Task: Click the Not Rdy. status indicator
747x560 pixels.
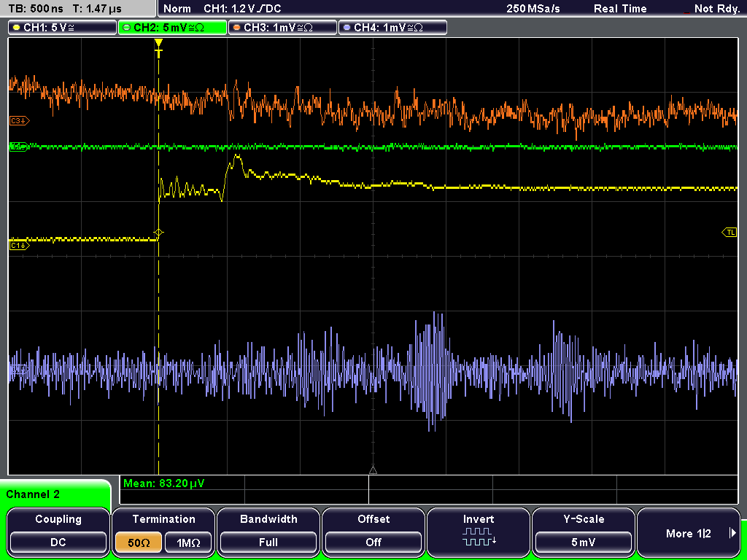Action: pos(716,9)
